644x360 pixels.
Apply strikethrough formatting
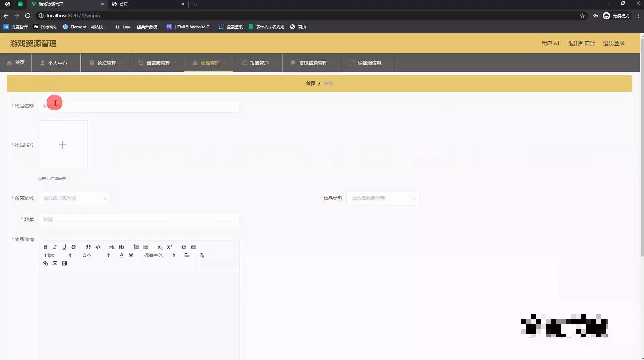click(x=73, y=247)
